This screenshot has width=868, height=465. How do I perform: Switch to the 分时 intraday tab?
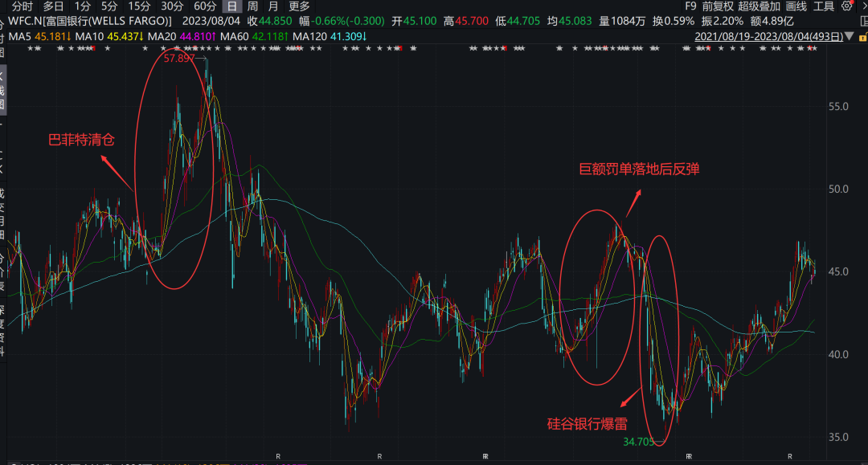click(x=23, y=6)
